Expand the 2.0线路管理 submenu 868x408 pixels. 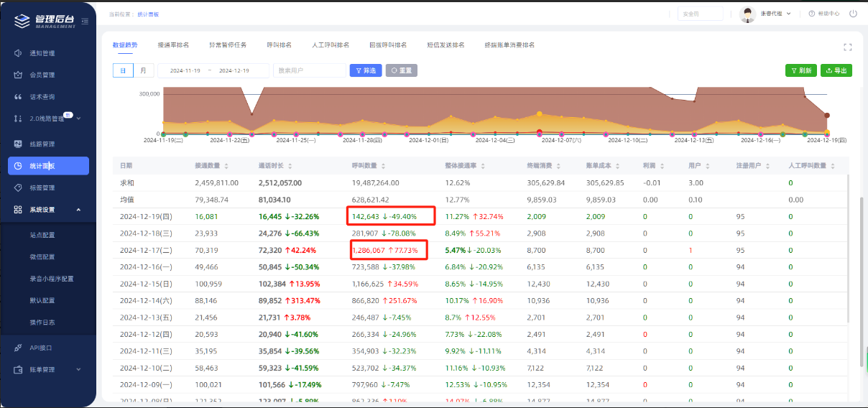79,119
